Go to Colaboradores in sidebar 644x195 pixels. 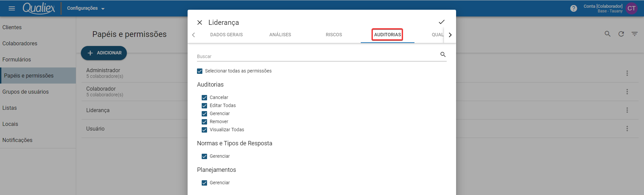pos(38,43)
